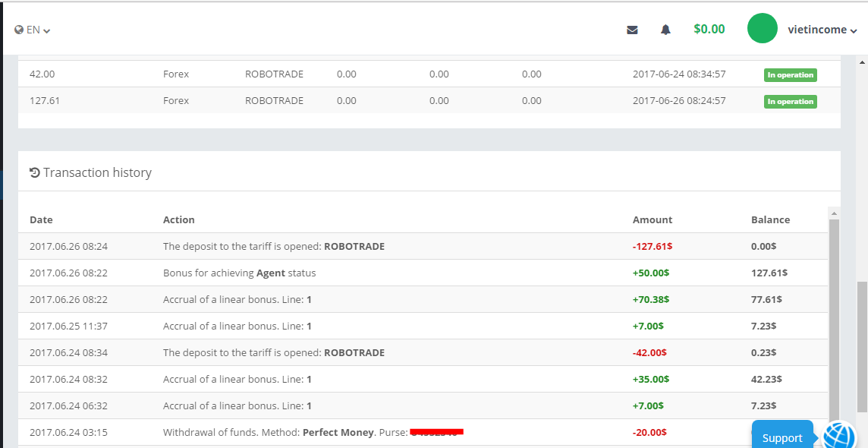This screenshot has width=868, height=448.
Task: Click the green user avatar circle
Action: [762, 29]
